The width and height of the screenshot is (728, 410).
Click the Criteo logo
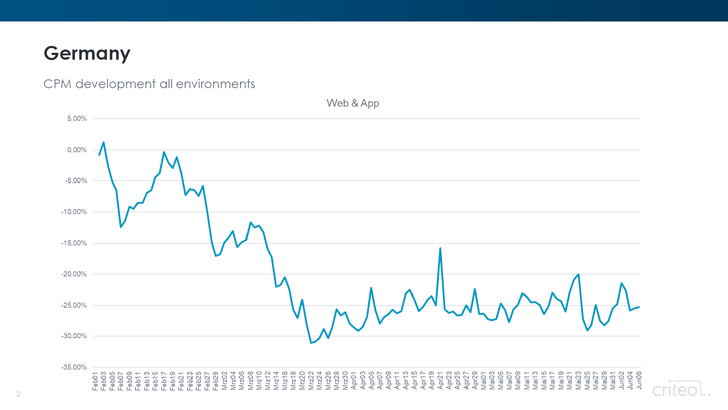pos(681,389)
